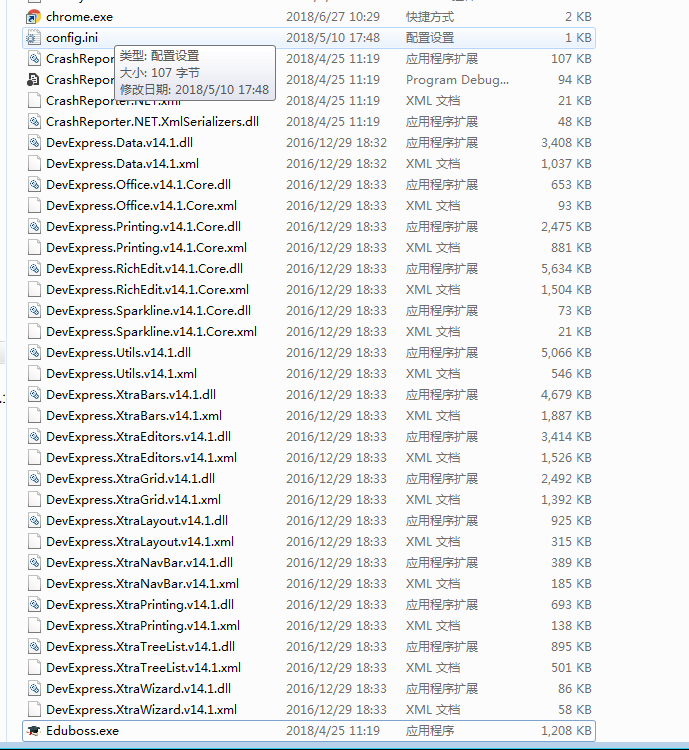The image size is (689, 750).
Task: Select DevExpress.XtraBars.v14.1.dll file name
Action: pyautogui.click(x=131, y=395)
